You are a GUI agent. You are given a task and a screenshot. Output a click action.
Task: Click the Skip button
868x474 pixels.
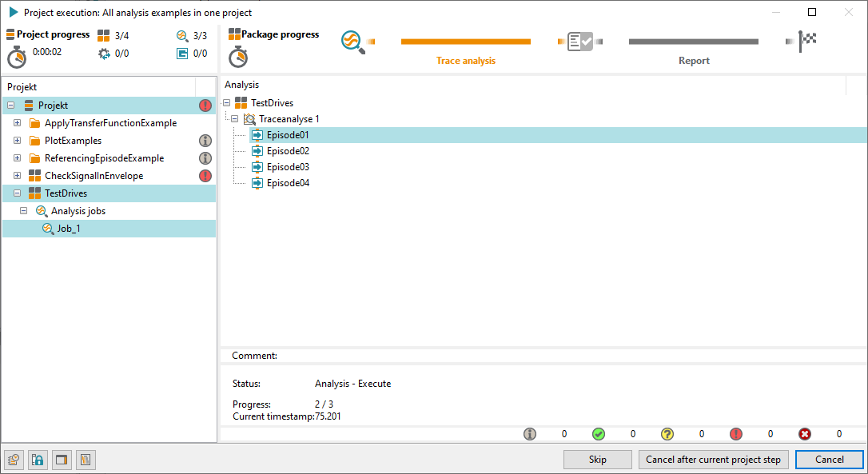click(x=598, y=460)
